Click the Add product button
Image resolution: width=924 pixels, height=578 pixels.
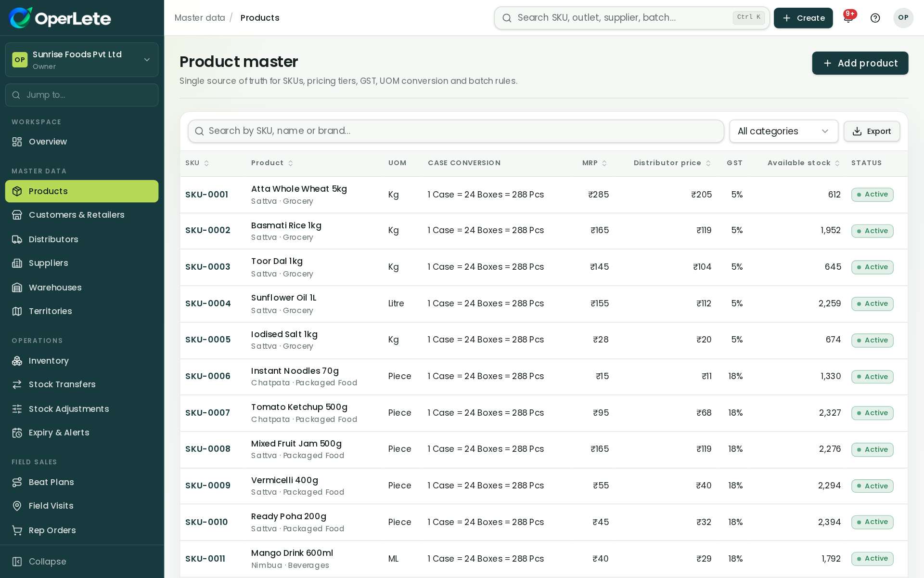click(860, 63)
